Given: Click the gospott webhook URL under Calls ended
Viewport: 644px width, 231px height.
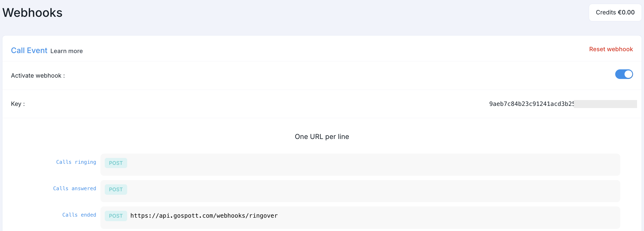Looking at the screenshot, I should pos(204,216).
